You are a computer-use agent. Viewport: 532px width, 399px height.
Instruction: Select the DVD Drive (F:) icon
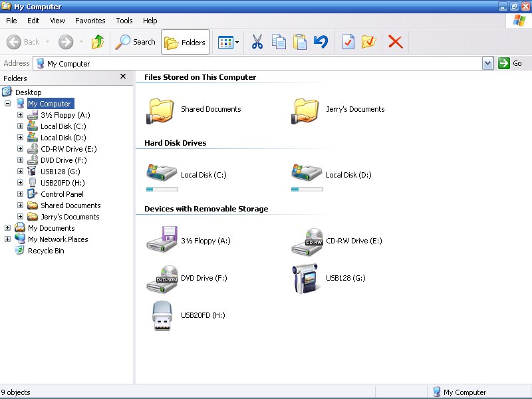[162, 278]
